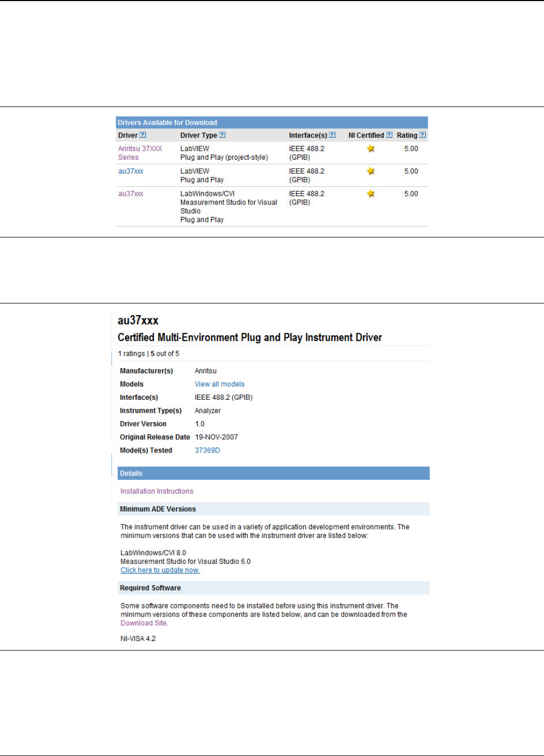Click 'Plug and Play (project-style)' driver type text

pyautogui.click(x=224, y=158)
